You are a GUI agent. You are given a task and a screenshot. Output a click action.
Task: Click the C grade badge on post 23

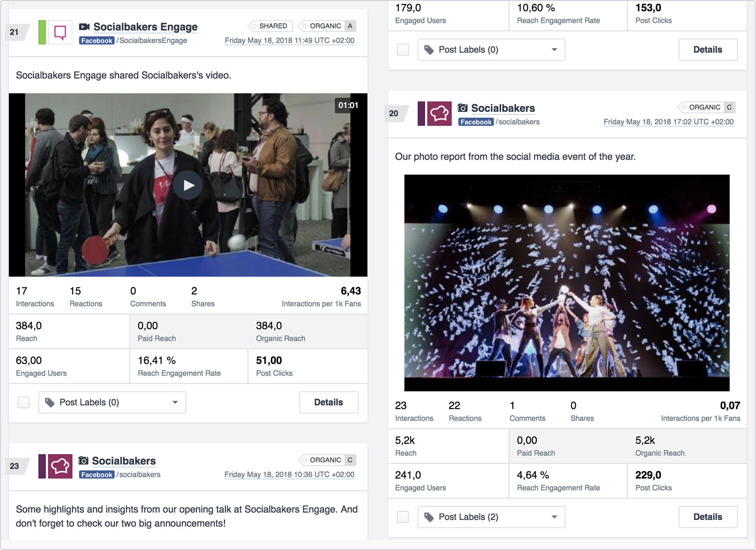(350, 460)
